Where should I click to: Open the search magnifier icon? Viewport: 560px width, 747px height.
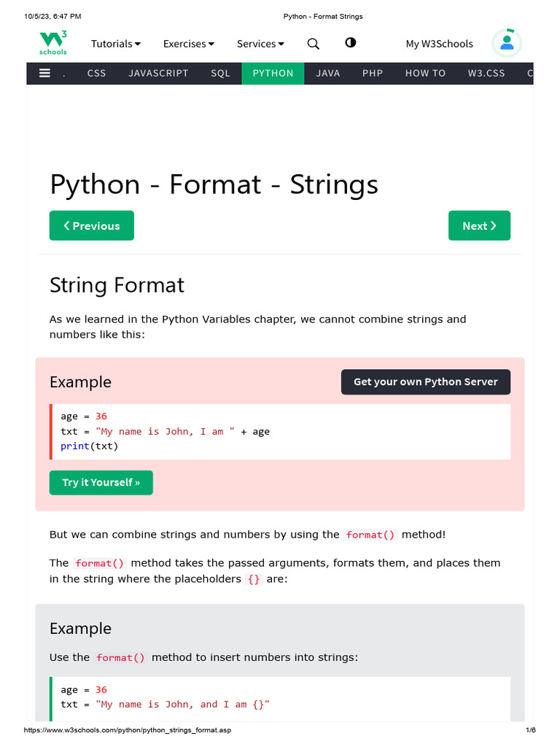(x=314, y=44)
